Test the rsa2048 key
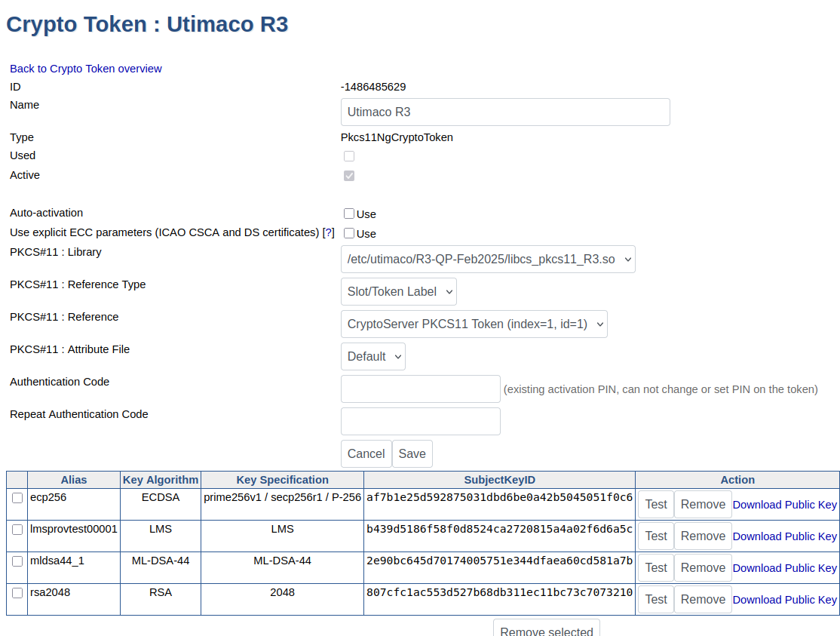Viewport: 840px width, 636px height. pos(655,599)
